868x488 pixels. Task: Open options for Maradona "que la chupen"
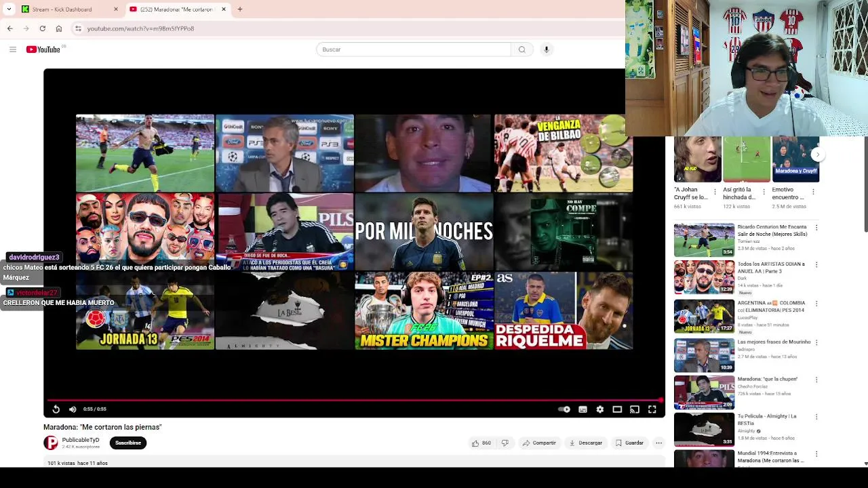tap(816, 380)
